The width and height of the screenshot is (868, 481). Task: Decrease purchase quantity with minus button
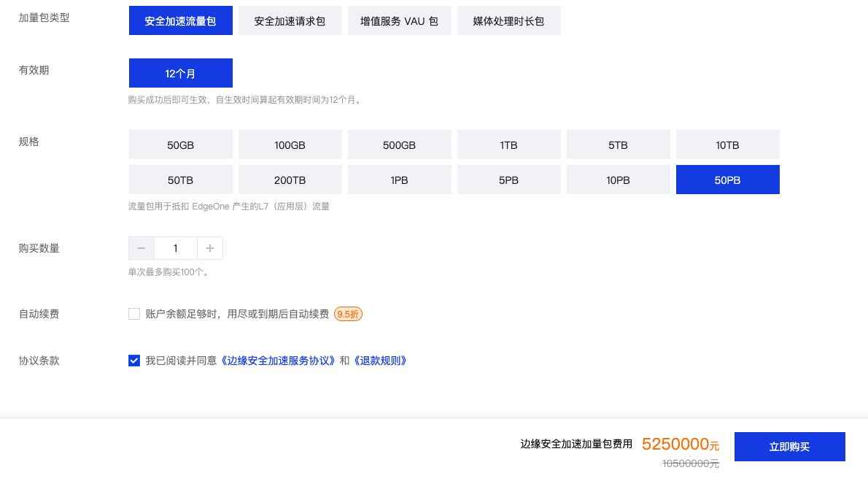click(x=142, y=248)
